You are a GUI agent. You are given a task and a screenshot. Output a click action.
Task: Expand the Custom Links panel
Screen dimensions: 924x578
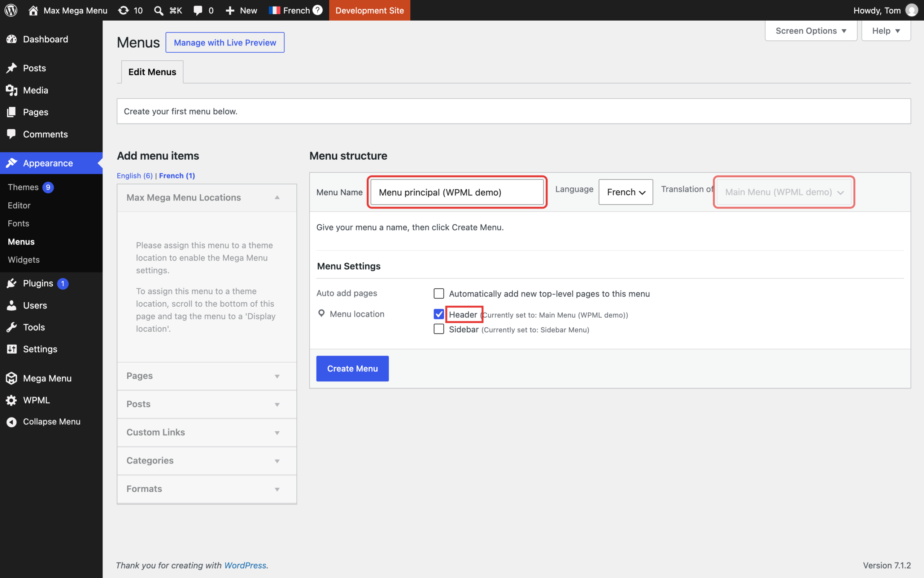pos(206,432)
